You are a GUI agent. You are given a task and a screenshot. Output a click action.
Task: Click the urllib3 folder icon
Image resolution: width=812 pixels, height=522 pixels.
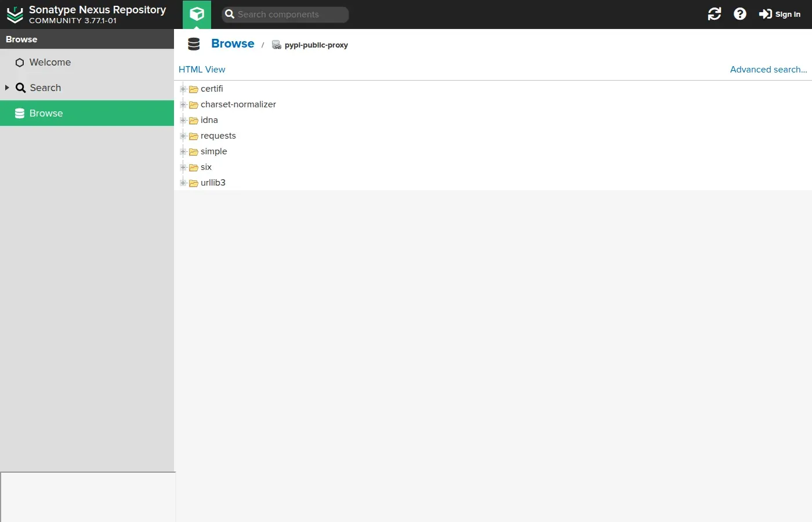[x=194, y=183]
